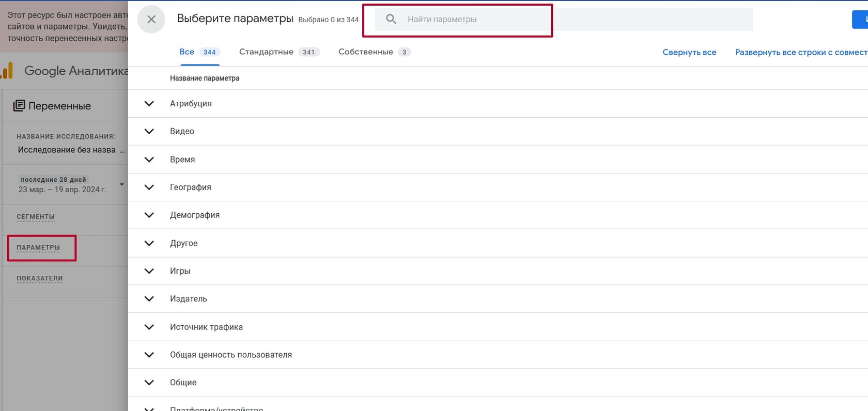Image resolution: width=868 pixels, height=411 pixels.
Task: Expand the 'Другое' group chevron
Action: [x=149, y=243]
